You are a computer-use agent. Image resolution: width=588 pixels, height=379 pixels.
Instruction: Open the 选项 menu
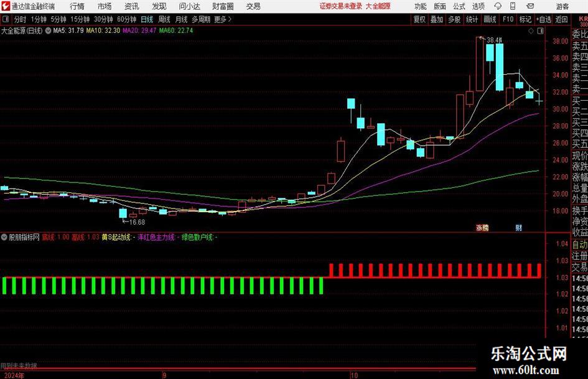(478, 6)
